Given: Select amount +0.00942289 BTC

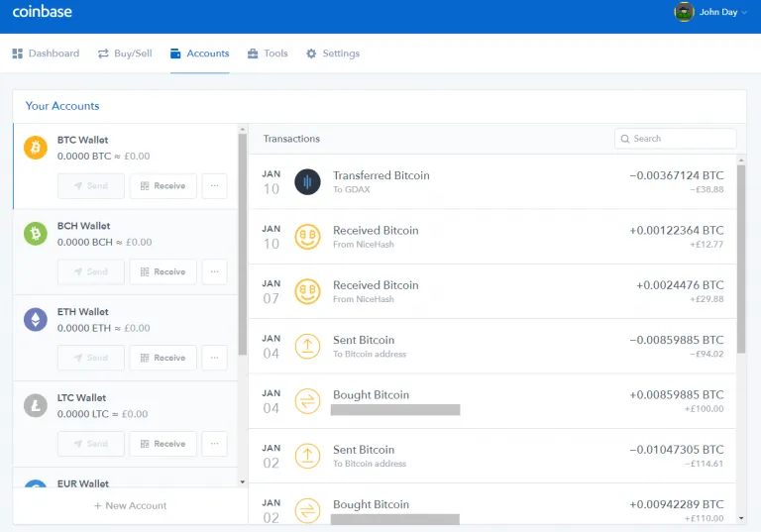Looking at the screenshot, I should pos(677,504).
